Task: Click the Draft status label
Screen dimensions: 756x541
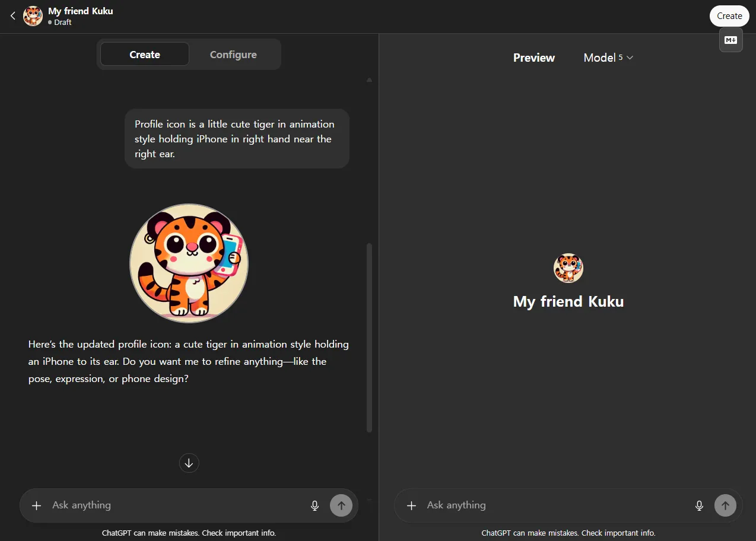Action: click(x=59, y=23)
